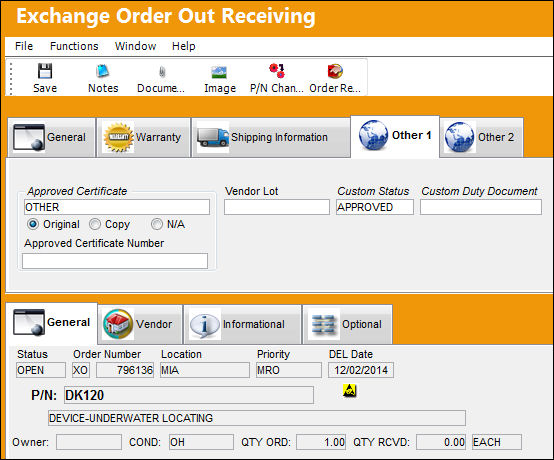Open the Functions menu
The width and height of the screenshot is (554, 460).
coord(74,46)
